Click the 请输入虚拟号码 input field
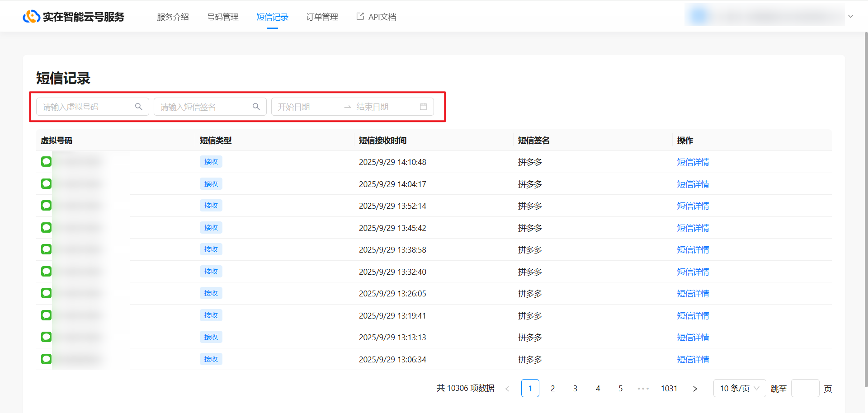The height and width of the screenshot is (413, 868). [x=86, y=107]
